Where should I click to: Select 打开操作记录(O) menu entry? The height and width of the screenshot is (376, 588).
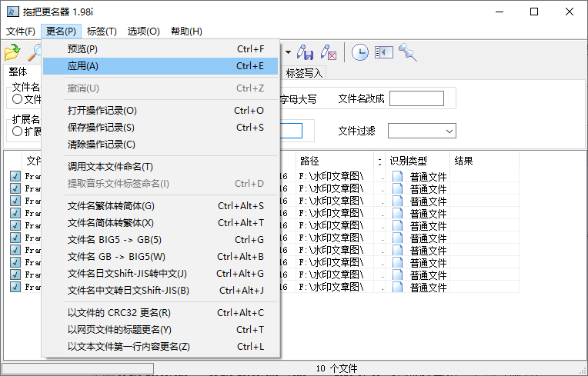tap(161, 111)
